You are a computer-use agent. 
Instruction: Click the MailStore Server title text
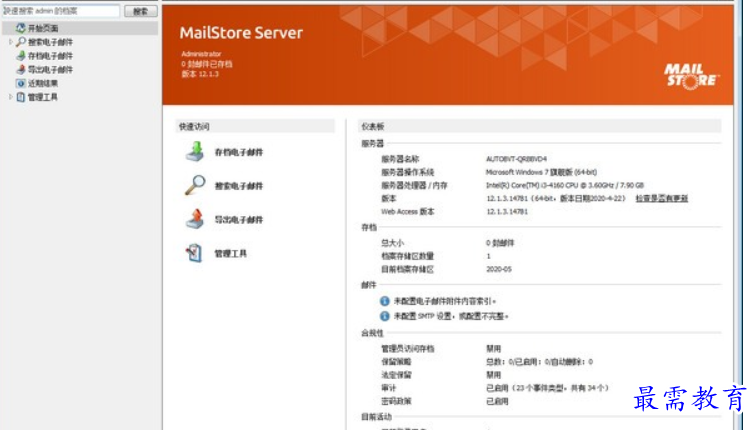(x=241, y=33)
